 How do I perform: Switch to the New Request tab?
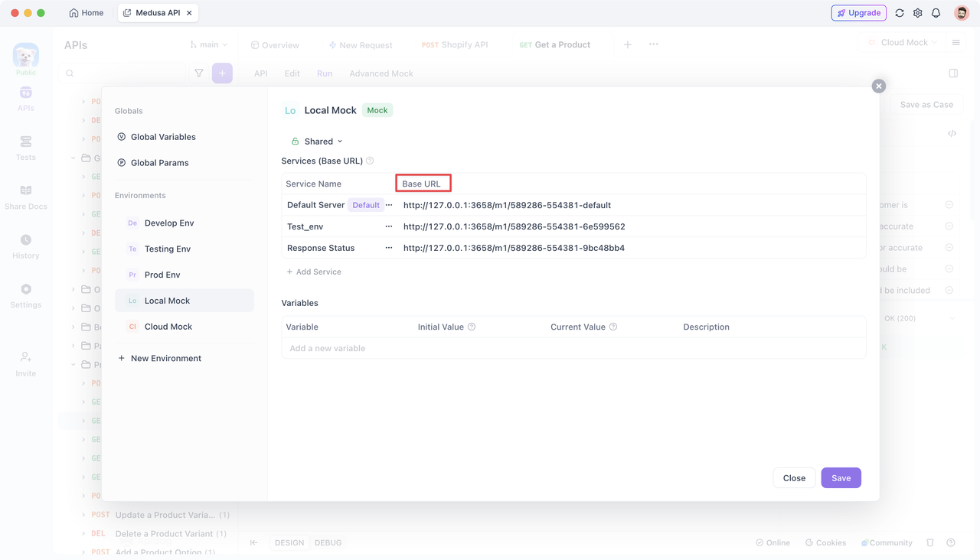[x=361, y=45]
